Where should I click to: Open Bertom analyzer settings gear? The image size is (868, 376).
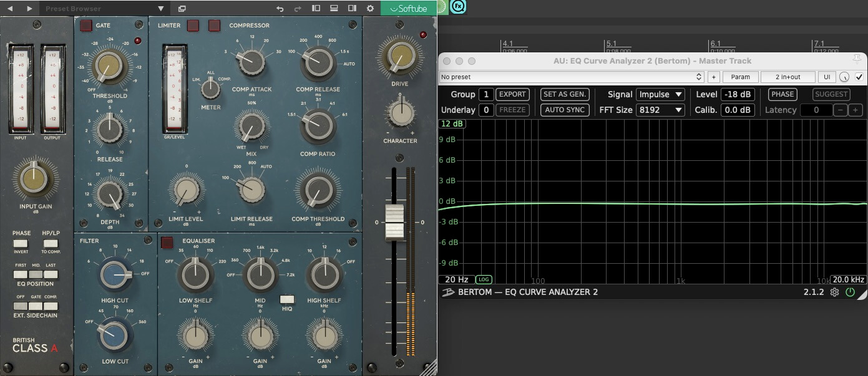834,292
